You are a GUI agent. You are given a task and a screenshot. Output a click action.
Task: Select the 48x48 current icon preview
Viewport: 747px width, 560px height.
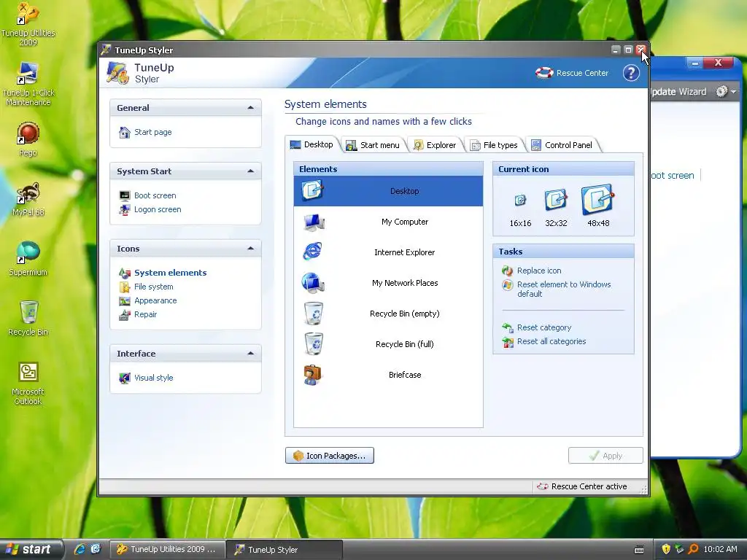[598, 199]
